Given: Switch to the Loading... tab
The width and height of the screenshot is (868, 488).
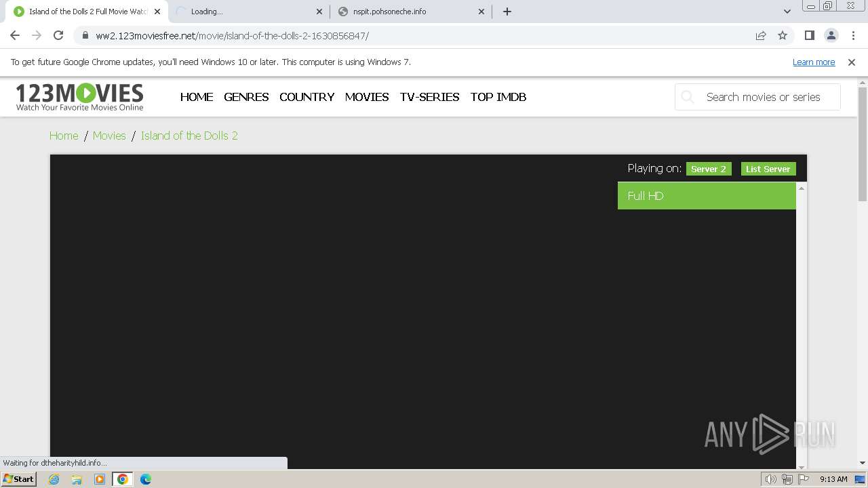Looking at the screenshot, I should click(248, 12).
